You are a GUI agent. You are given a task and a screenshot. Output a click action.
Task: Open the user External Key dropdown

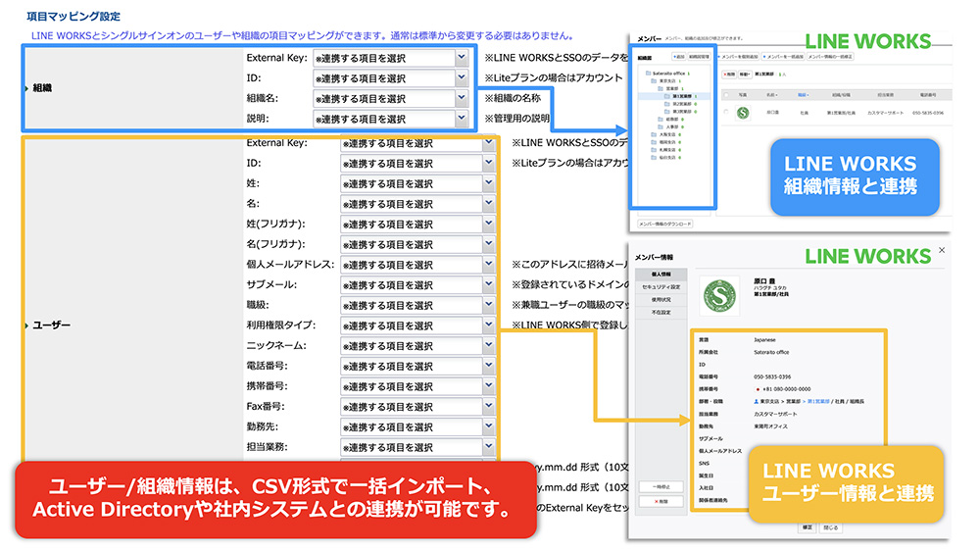[x=418, y=143]
